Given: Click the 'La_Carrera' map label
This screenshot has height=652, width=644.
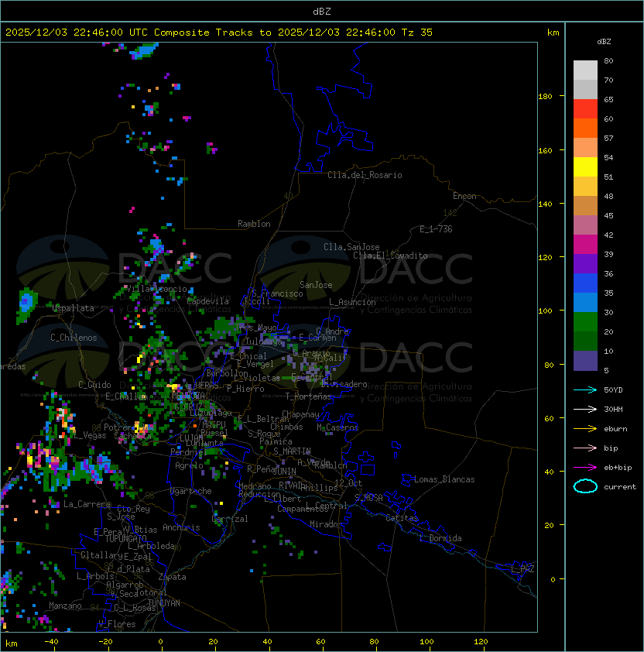Looking at the screenshot, I should [x=87, y=504].
